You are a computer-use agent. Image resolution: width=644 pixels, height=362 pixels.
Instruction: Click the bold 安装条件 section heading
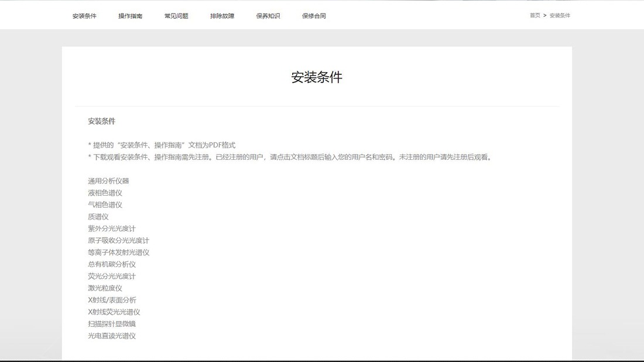(101, 121)
